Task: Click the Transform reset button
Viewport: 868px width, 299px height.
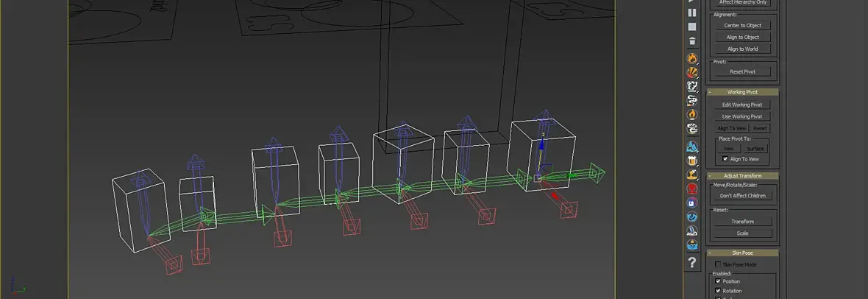Action: (742, 222)
